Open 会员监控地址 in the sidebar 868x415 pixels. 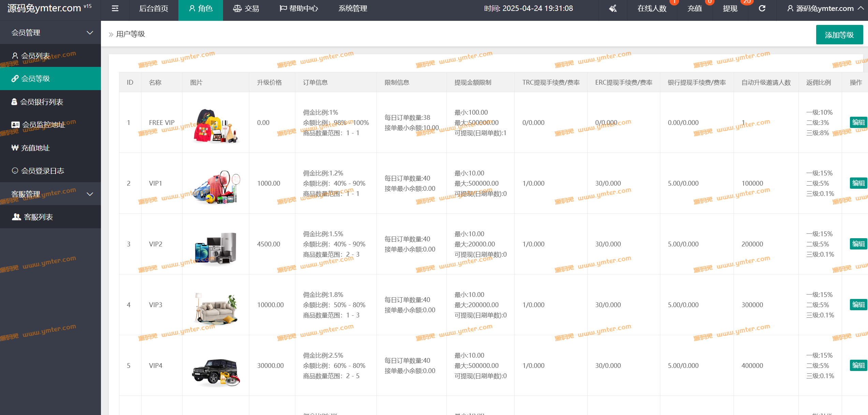50,125
